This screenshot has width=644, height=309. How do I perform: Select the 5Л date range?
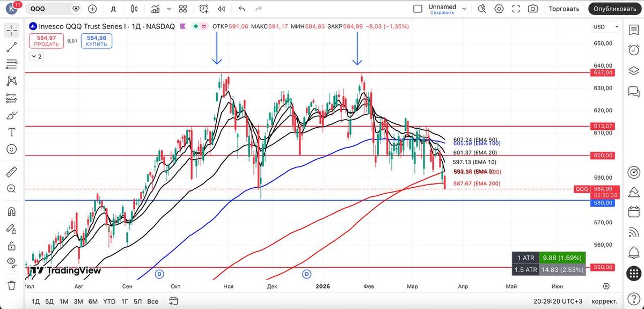coord(138,301)
